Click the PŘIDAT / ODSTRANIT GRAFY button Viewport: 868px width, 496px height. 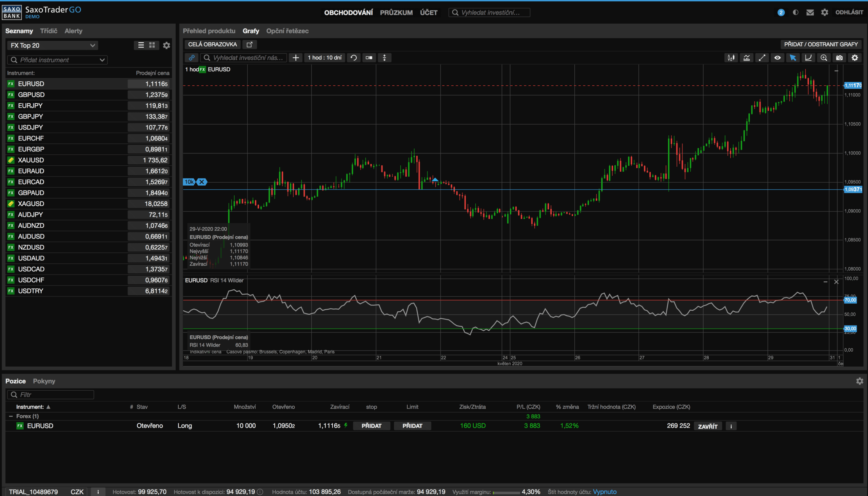[821, 44]
